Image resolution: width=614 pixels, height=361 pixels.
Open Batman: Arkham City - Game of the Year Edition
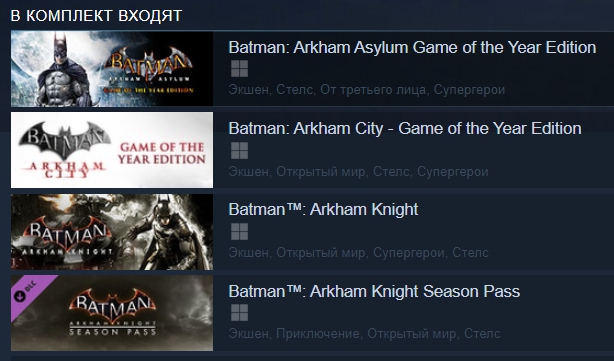click(405, 128)
